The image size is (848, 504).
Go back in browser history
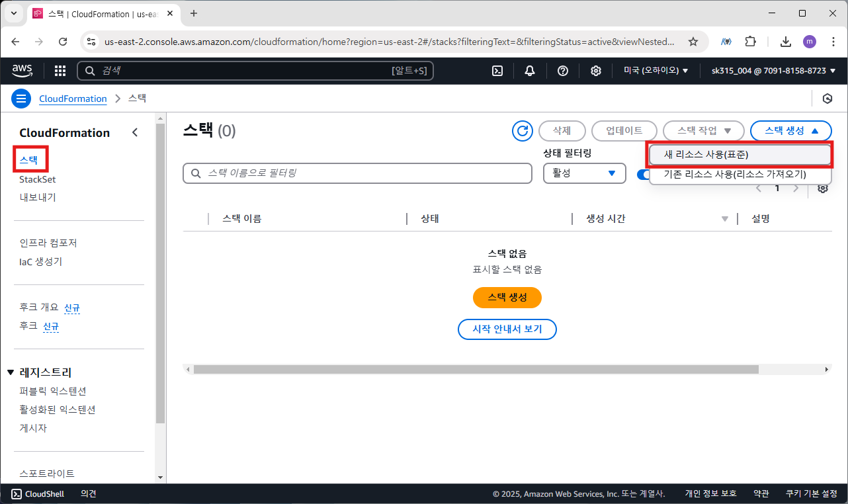(x=16, y=42)
